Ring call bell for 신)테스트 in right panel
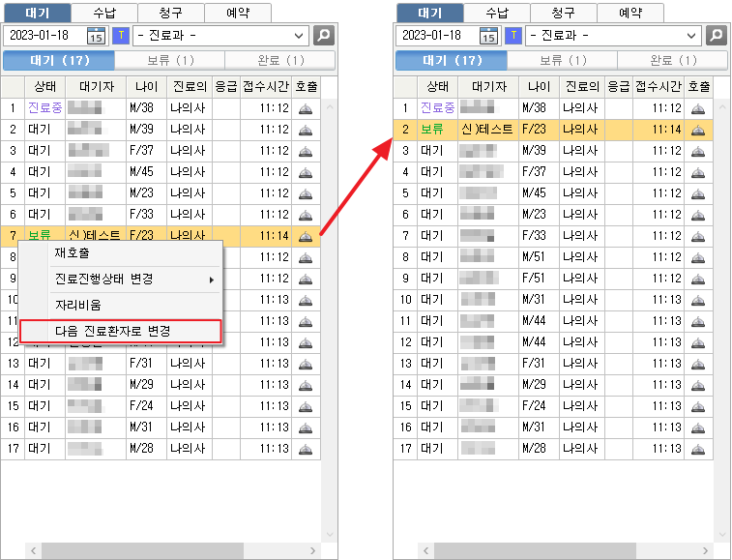 [698, 130]
